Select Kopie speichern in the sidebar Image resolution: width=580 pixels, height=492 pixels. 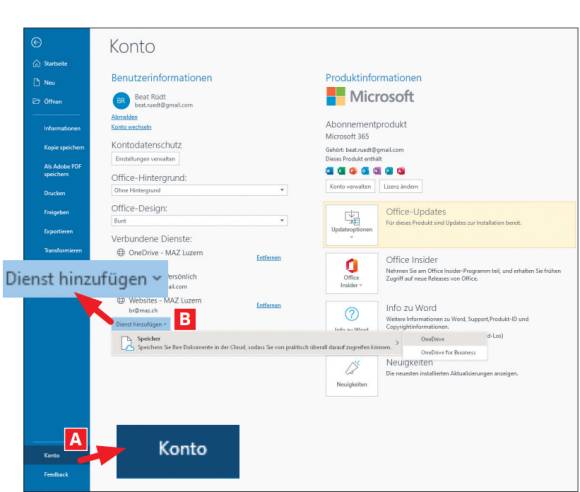pyautogui.click(x=64, y=148)
